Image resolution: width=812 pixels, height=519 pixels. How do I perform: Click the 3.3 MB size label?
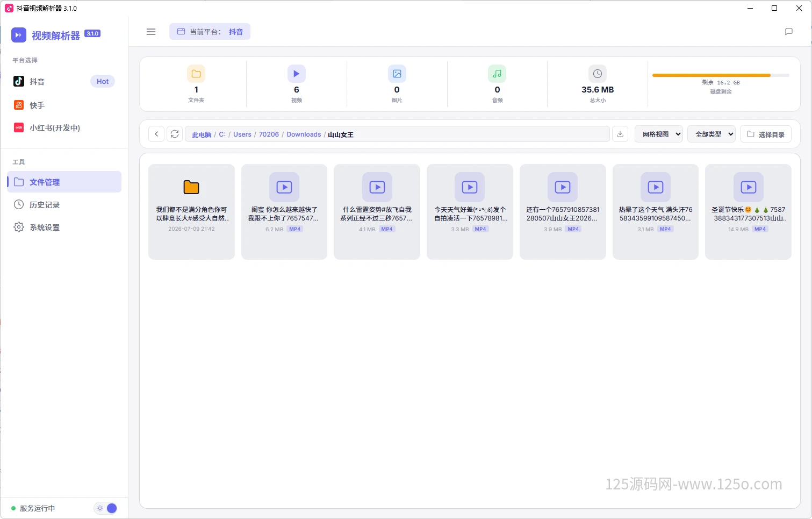pos(459,229)
